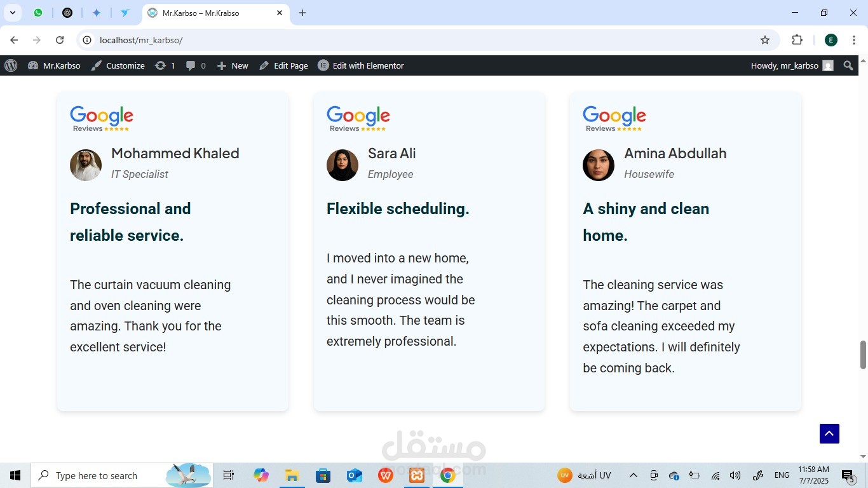868x488 pixels.
Task: Open the comments bubble showing 0
Action: (196, 65)
